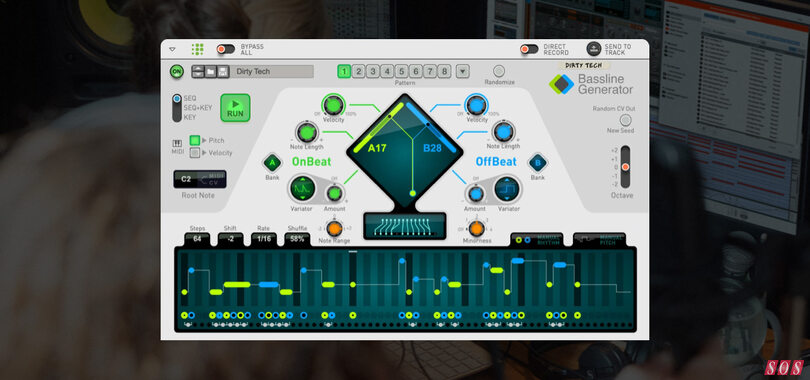Screen dimensions: 810x380
Task: Open the Rate 1/16 selector
Action: 264,239
